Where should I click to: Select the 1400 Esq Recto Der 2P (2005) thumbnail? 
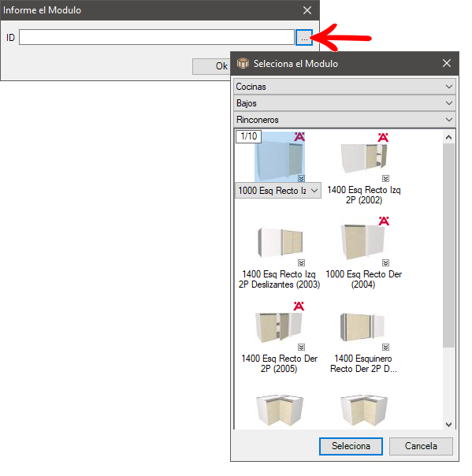[279, 328]
